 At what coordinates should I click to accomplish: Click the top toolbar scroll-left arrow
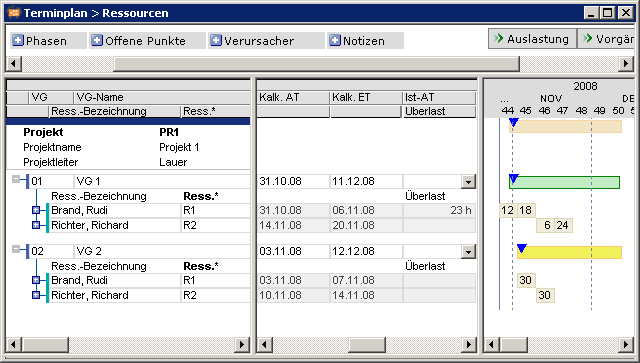tap(14, 64)
